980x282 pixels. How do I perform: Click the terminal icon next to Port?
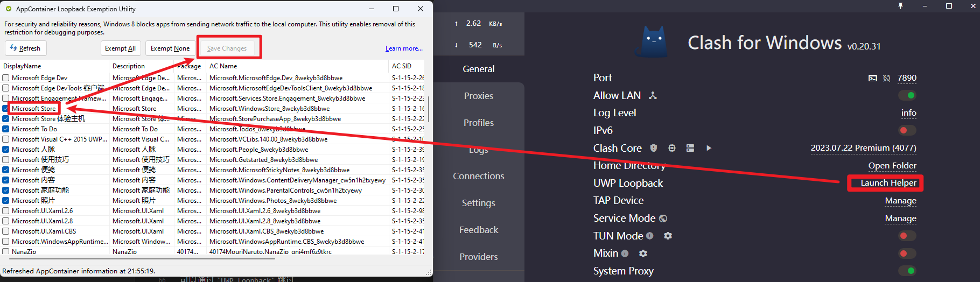pyautogui.click(x=872, y=78)
